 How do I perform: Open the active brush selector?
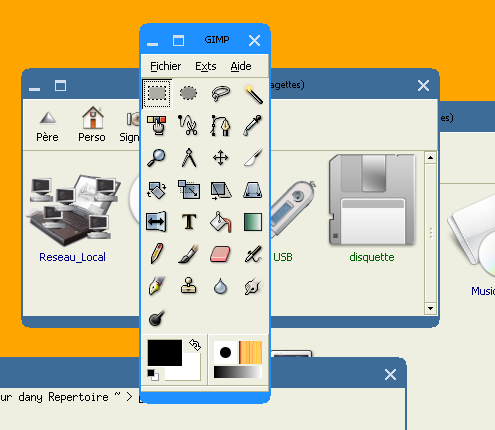225,352
